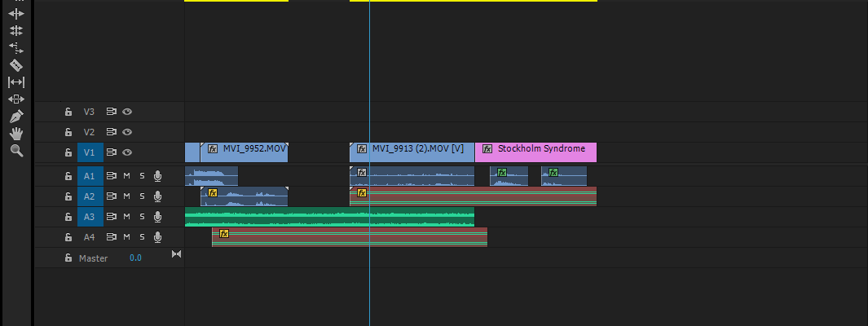Select the MVI_9913 (2).MOV [V] clip
The width and height of the screenshot is (868, 326).
[x=412, y=152]
